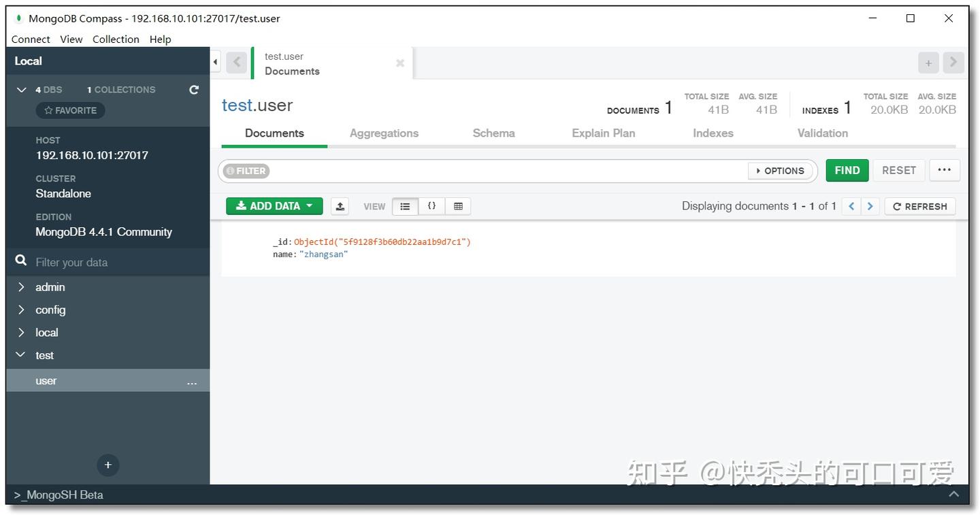Click inside the FILTER query field
The image size is (980, 515).
click(476, 170)
